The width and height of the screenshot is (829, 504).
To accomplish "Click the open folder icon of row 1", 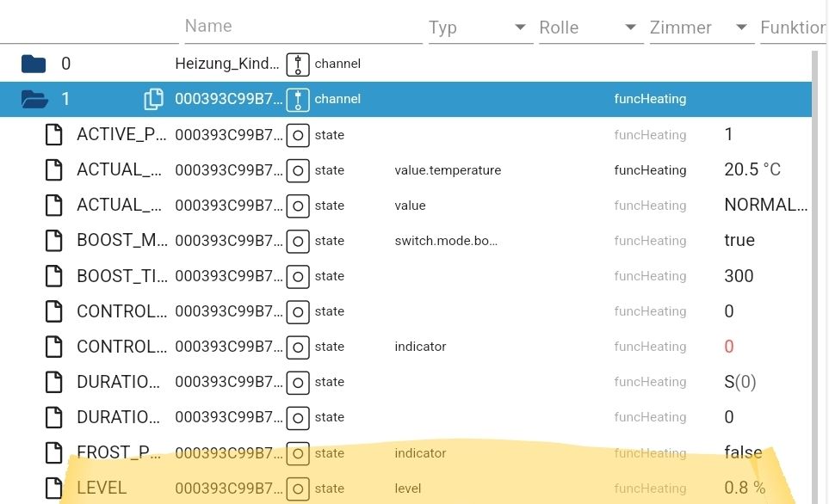I will click(33, 99).
